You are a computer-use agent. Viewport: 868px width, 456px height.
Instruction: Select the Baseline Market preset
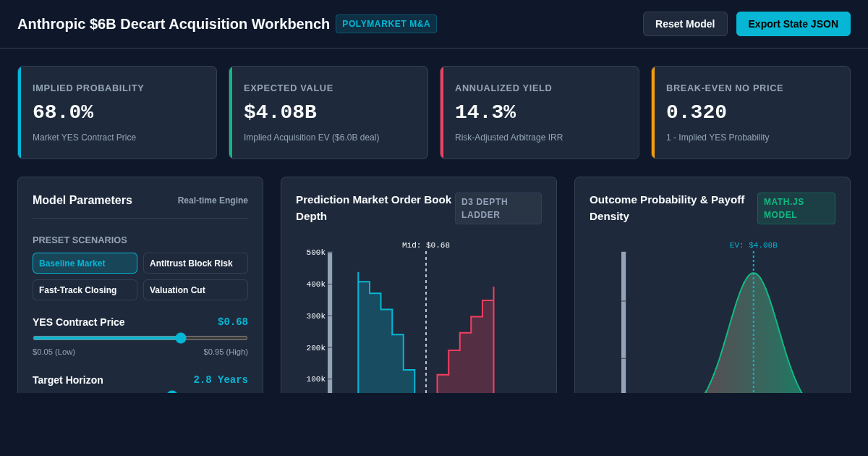(x=85, y=263)
